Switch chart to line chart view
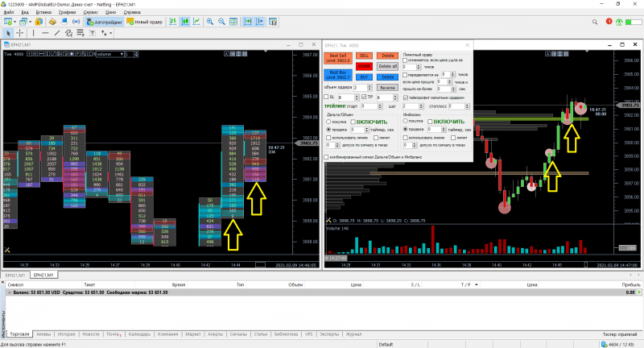 click(x=196, y=22)
